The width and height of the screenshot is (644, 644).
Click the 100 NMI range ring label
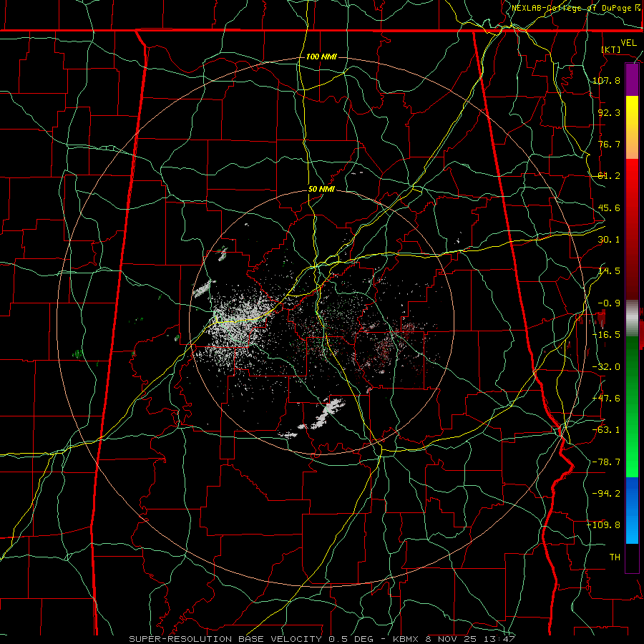(x=321, y=57)
